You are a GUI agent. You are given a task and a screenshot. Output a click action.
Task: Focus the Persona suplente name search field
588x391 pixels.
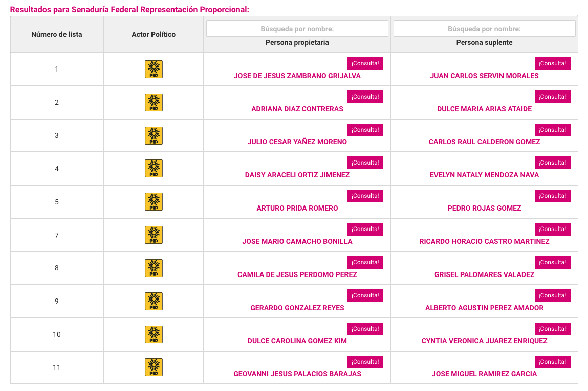pyautogui.click(x=484, y=29)
